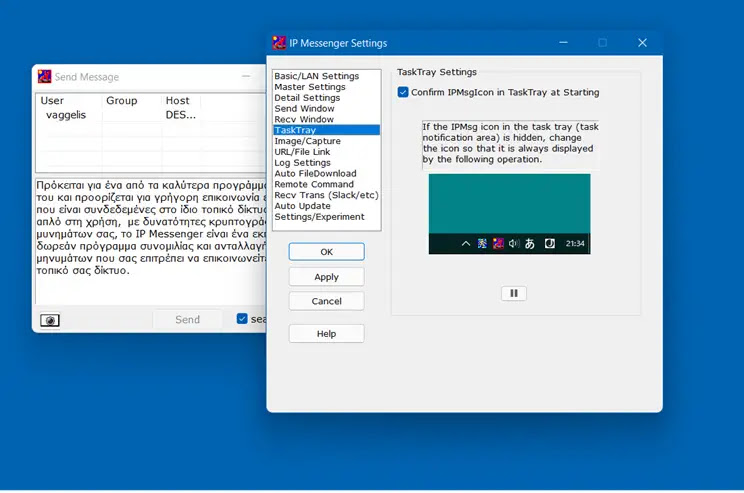Click the Group column header
The image size is (744, 493).
[131, 101]
